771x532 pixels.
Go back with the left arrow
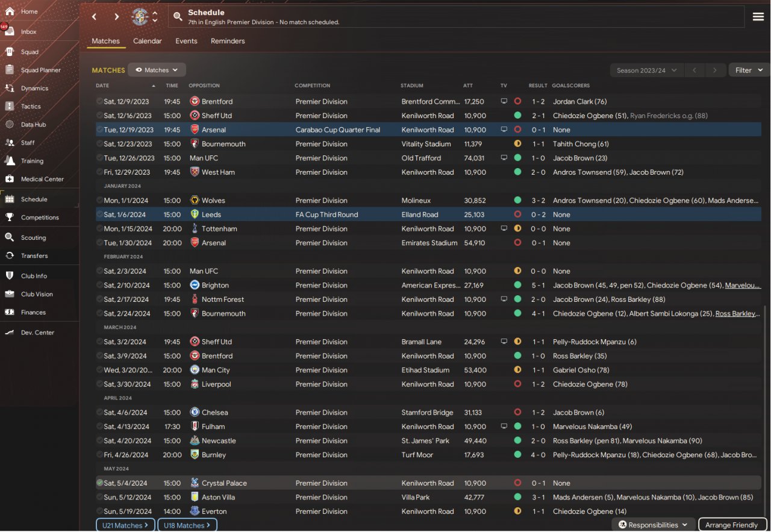(x=95, y=17)
